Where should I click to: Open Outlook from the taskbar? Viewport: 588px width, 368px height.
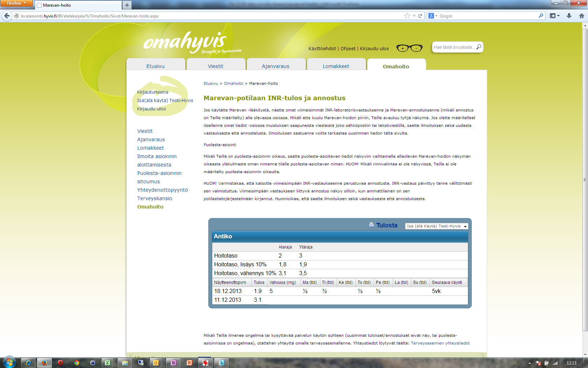click(156, 363)
